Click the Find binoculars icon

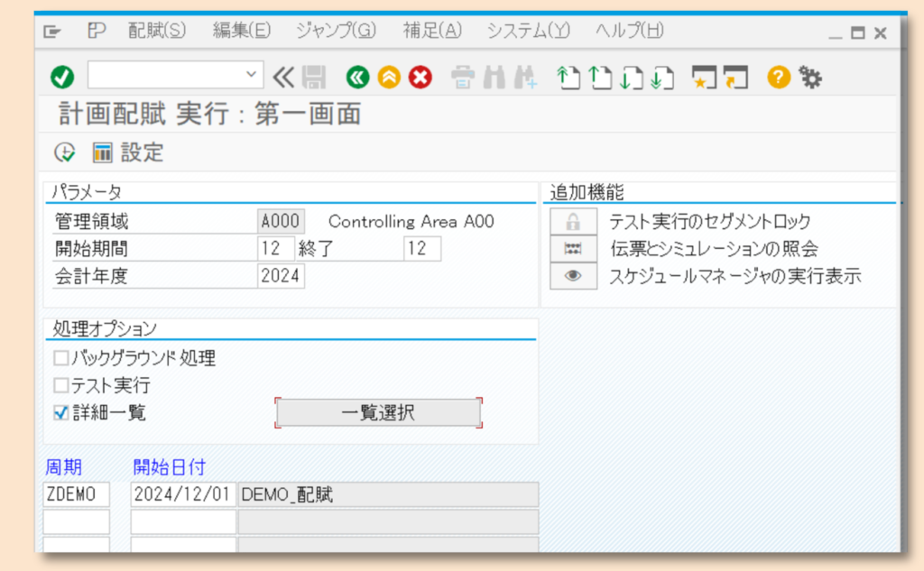[x=494, y=78]
